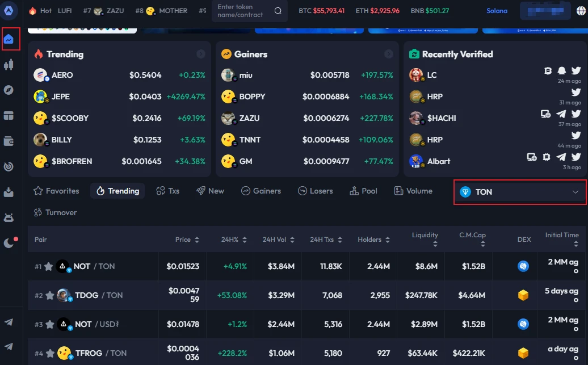Click the Hot fire icon

point(32,11)
